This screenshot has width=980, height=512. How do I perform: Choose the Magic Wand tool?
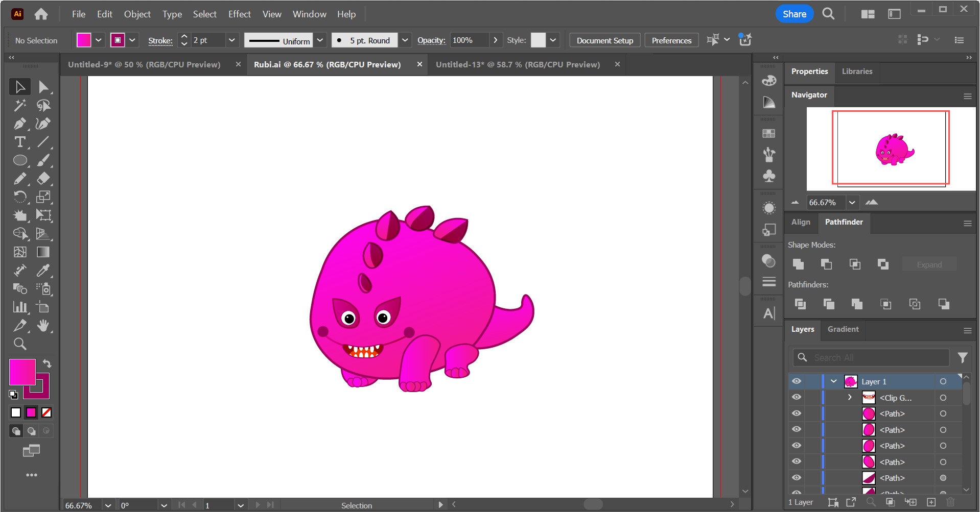click(x=20, y=105)
